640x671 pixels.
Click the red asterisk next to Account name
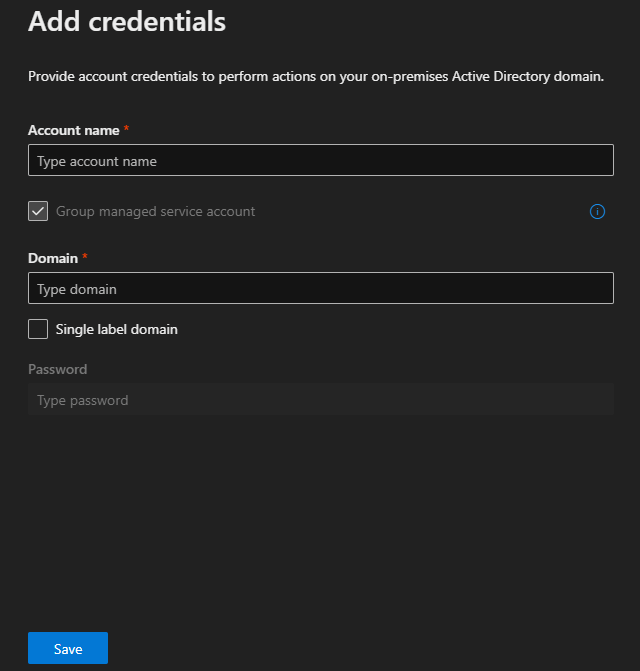(127, 130)
